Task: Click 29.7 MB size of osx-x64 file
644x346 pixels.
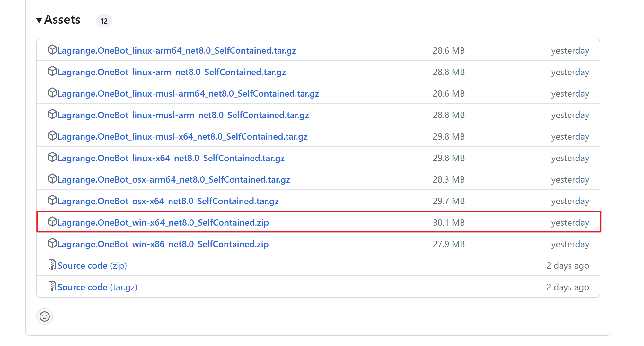Action: 449,201
